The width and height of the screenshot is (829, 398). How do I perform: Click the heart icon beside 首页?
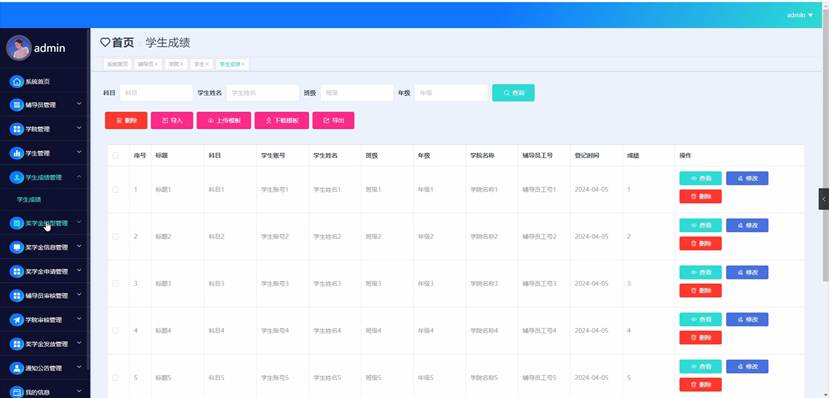[x=105, y=43]
